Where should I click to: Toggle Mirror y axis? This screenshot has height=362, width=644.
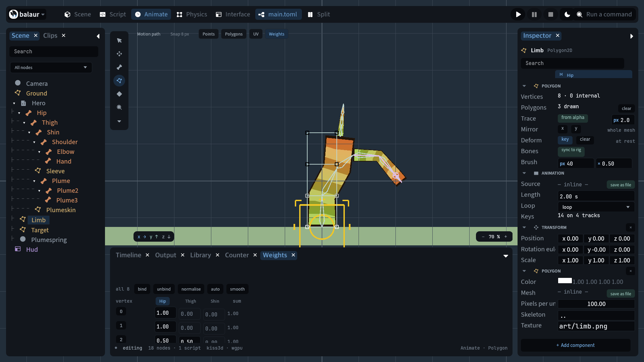(x=576, y=129)
